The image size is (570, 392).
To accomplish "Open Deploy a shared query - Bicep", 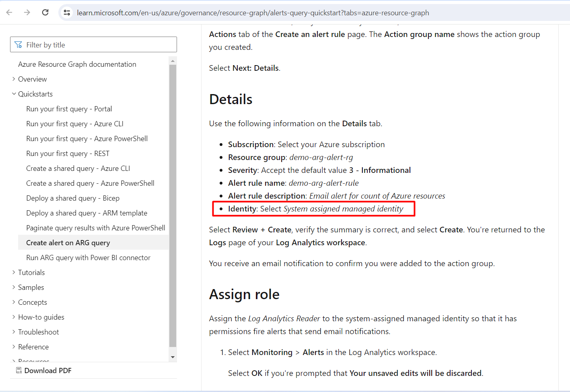I will click(73, 198).
